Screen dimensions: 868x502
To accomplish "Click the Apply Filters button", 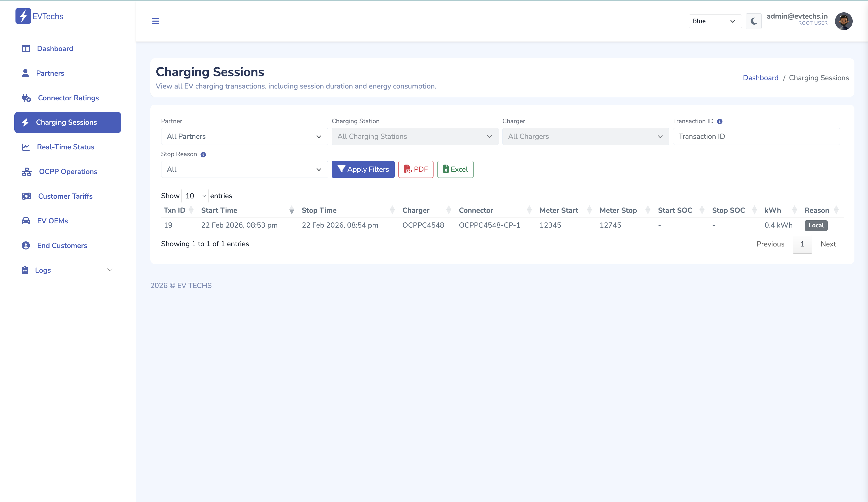I will pos(363,169).
